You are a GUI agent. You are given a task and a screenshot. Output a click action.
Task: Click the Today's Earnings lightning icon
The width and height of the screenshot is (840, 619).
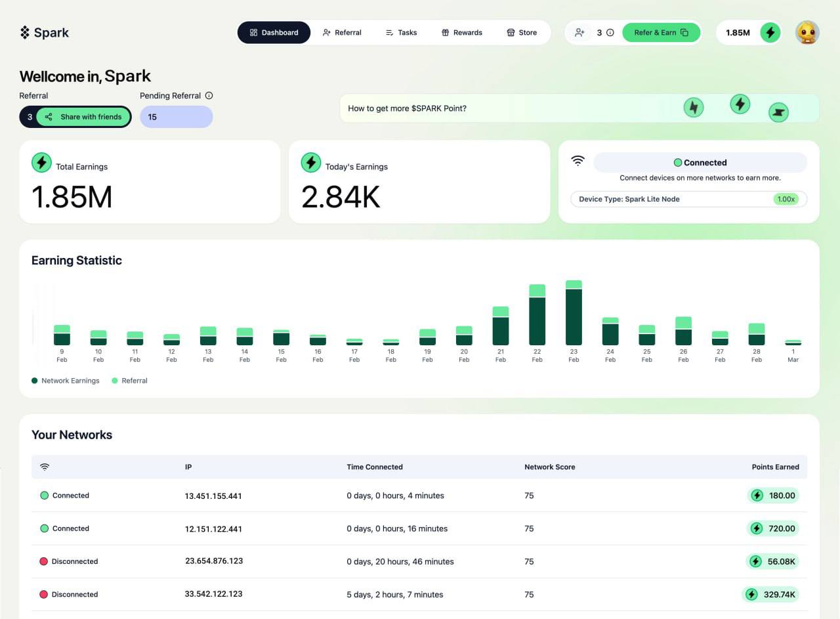pyautogui.click(x=311, y=163)
